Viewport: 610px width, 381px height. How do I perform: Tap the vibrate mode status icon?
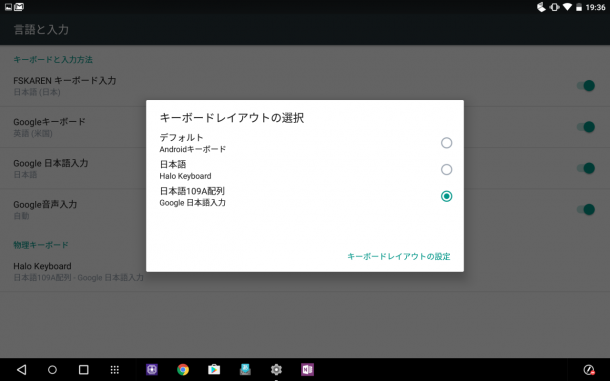(554, 7)
